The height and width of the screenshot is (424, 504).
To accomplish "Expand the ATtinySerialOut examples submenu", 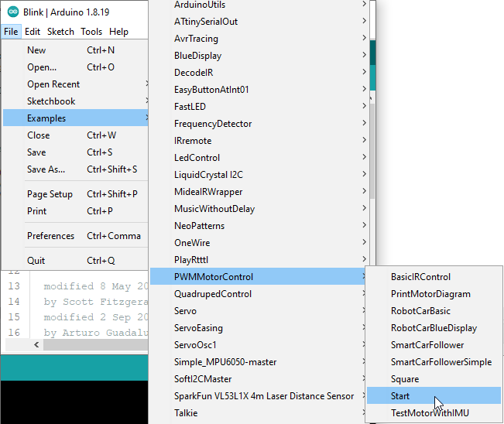I will [259, 22].
